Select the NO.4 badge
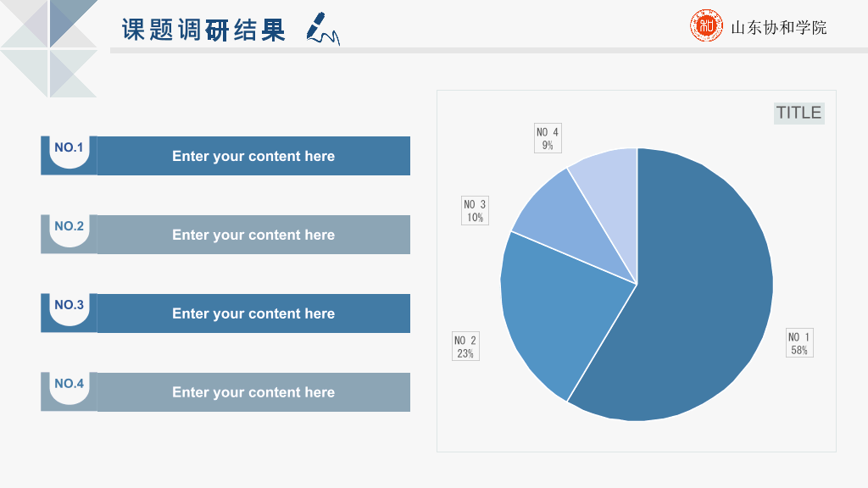Viewport: 868px width, 488px height. tap(70, 391)
